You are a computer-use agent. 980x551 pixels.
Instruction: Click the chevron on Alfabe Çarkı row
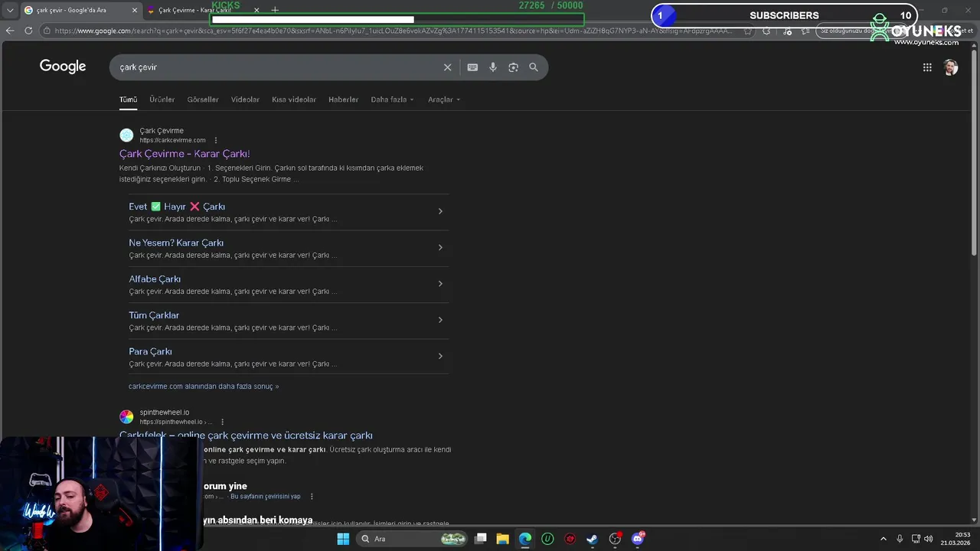tap(440, 284)
